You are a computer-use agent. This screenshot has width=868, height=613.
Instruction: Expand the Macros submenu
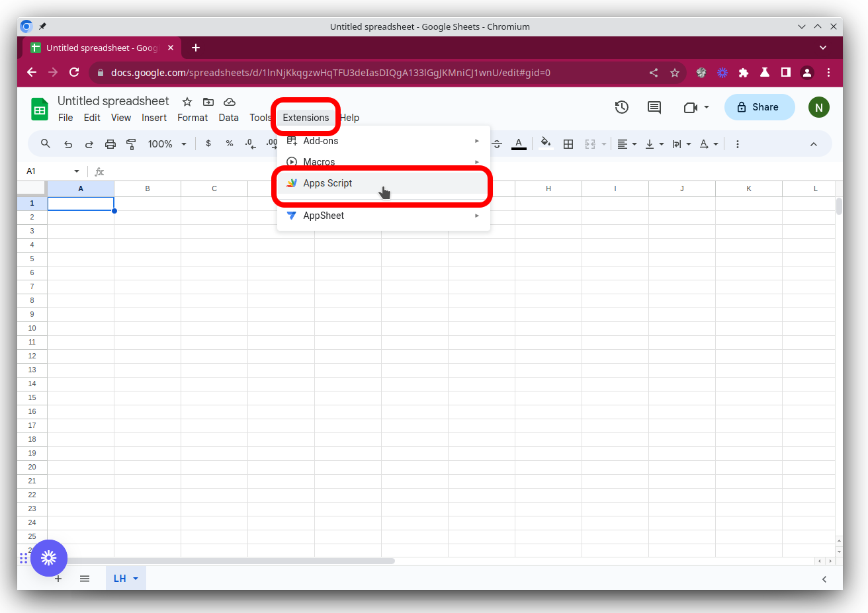(384, 162)
